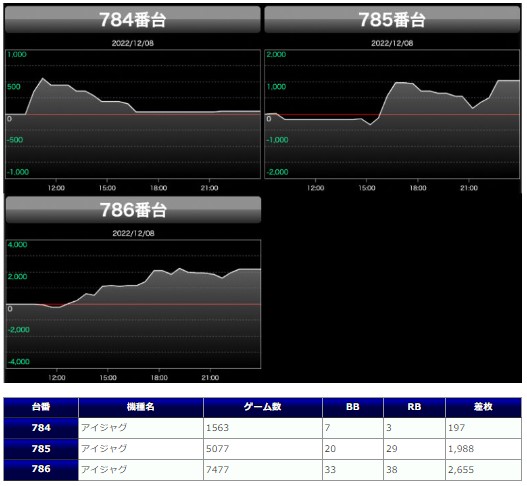Click the 786番台 header bar
The image size is (527, 486).
[x=133, y=210]
